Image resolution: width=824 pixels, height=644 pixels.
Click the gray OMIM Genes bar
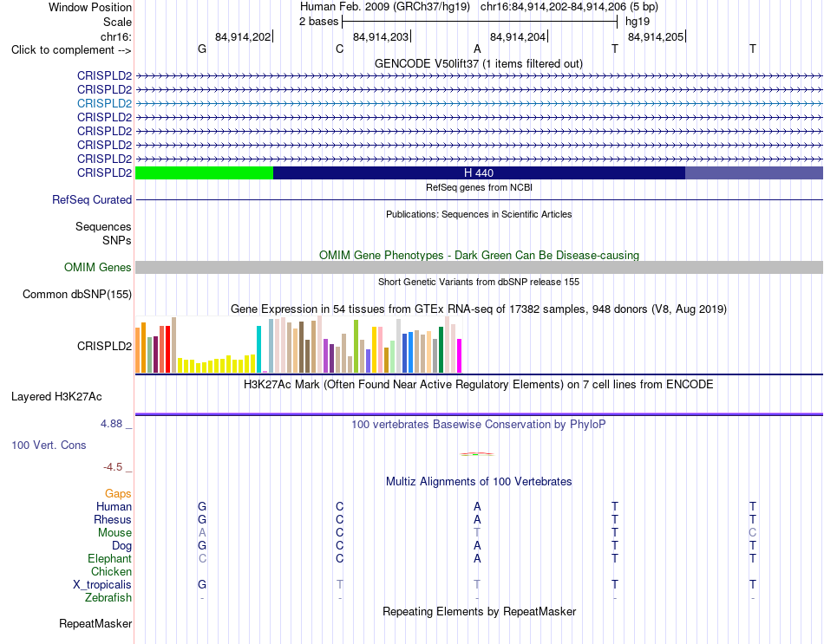click(479, 267)
